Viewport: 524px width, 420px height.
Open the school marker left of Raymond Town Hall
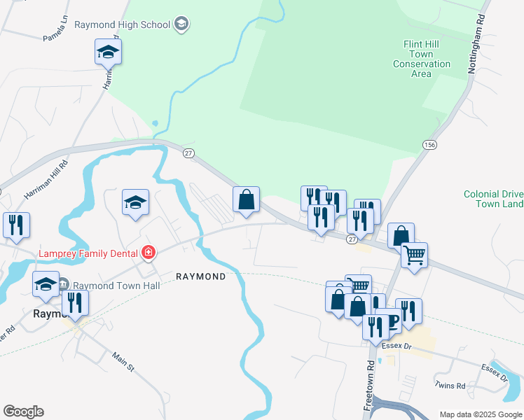point(46,285)
